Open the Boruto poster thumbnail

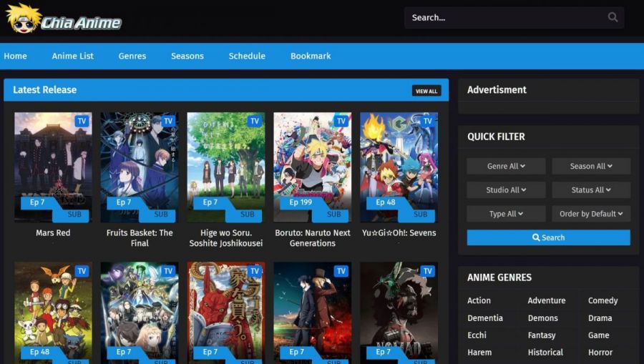[x=313, y=167]
